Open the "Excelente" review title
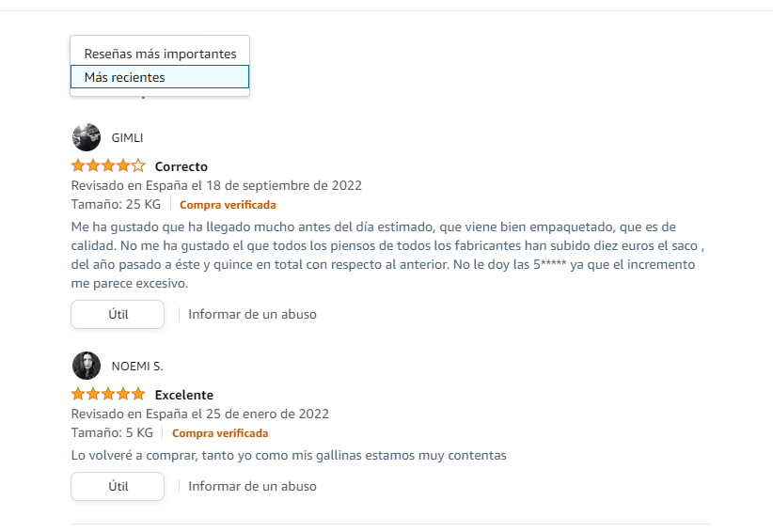 [x=184, y=395]
